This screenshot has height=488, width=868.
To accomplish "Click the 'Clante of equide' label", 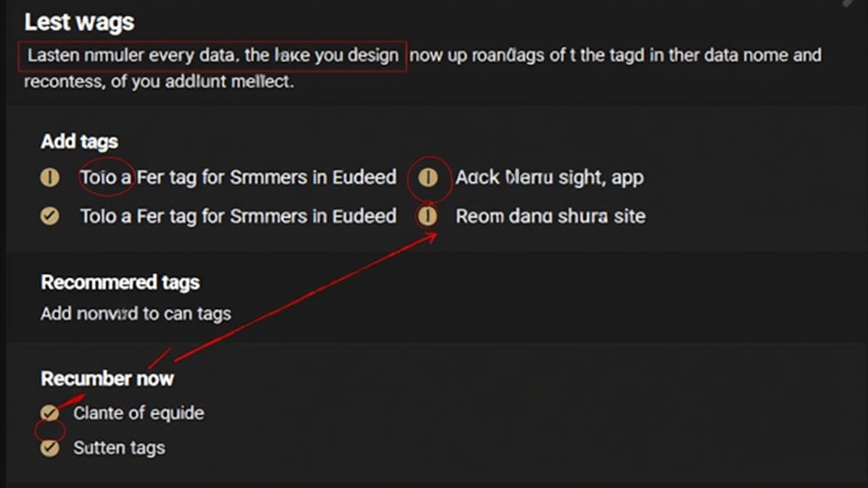I will [x=138, y=413].
